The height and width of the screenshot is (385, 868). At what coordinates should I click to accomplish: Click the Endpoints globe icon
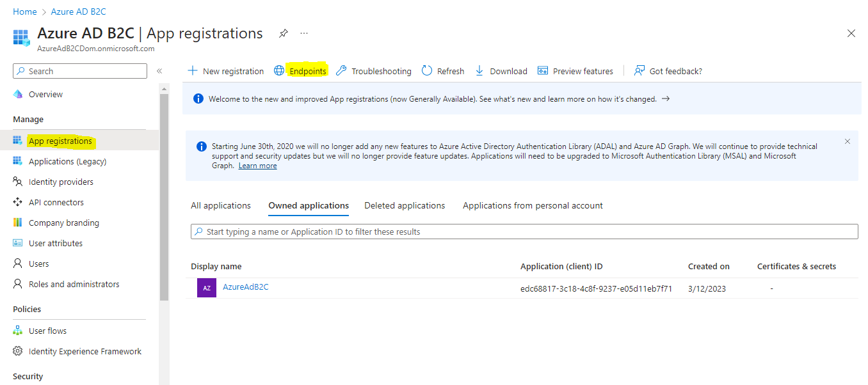point(279,70)
